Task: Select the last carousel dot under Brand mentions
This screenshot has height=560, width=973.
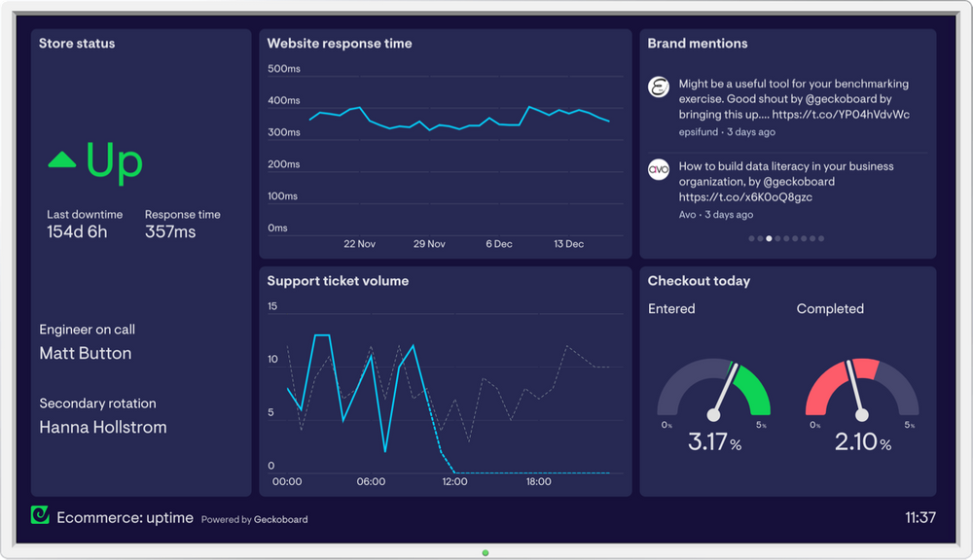Action: (822, 237)
